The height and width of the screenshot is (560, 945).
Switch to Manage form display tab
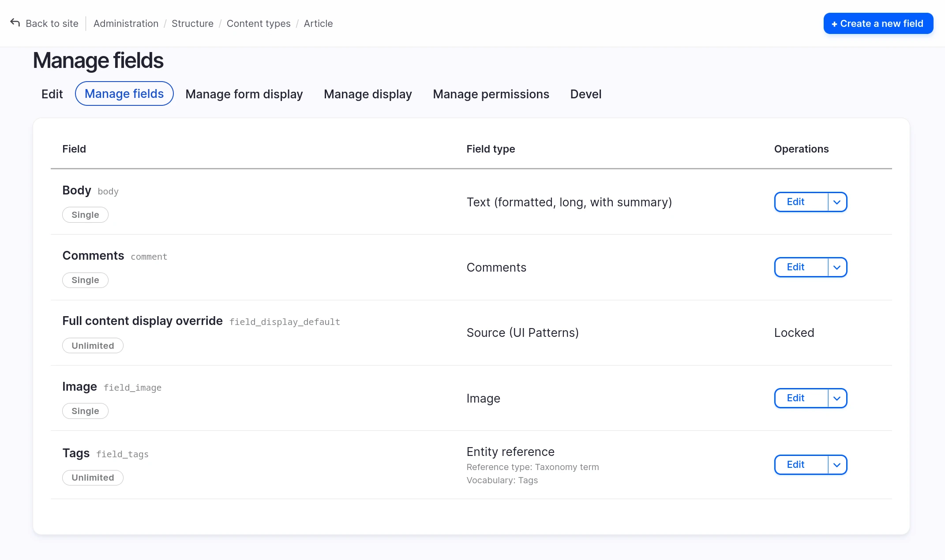pos(244,94)
